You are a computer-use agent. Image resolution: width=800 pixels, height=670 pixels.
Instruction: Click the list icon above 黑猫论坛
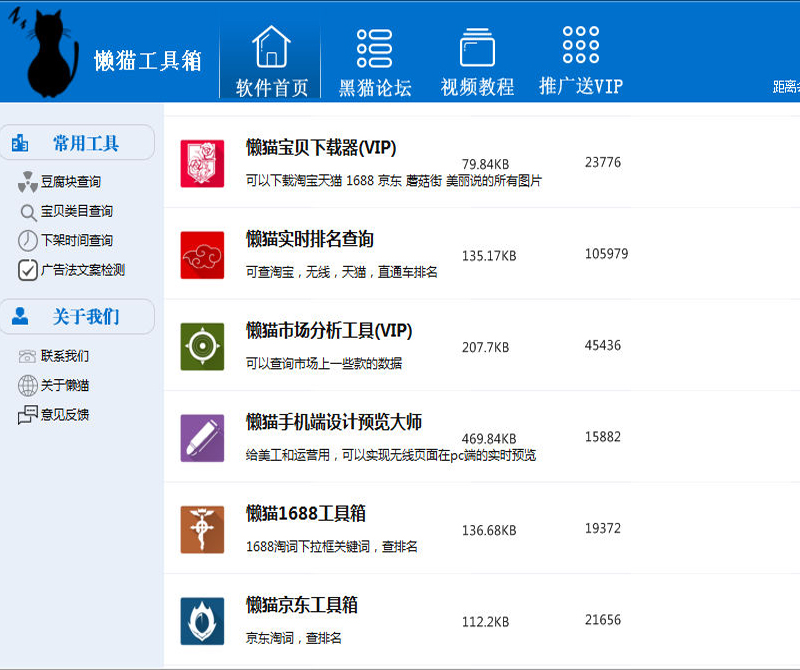click(374, 48)
